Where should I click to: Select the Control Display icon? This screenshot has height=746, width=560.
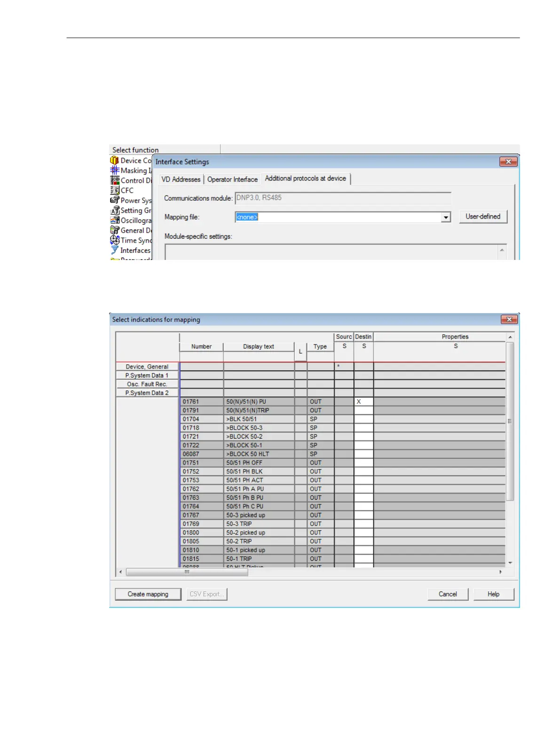(x=114, y=180)
